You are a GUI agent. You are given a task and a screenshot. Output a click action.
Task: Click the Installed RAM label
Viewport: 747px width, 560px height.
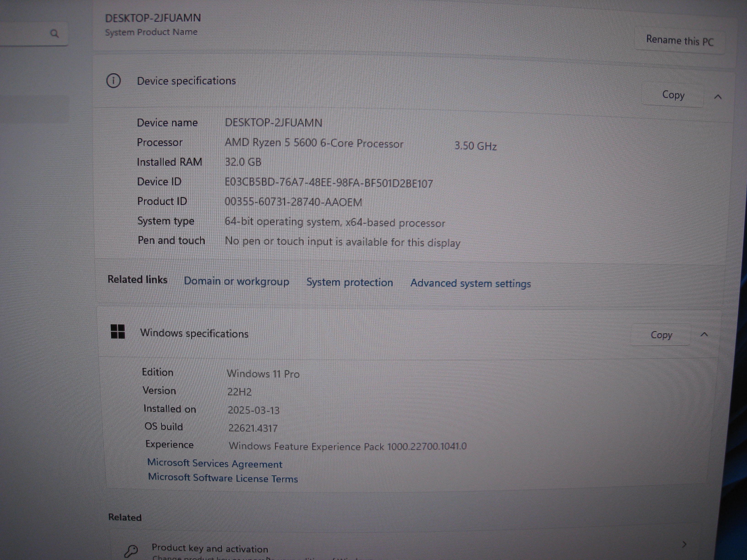(x=170, y=162)
